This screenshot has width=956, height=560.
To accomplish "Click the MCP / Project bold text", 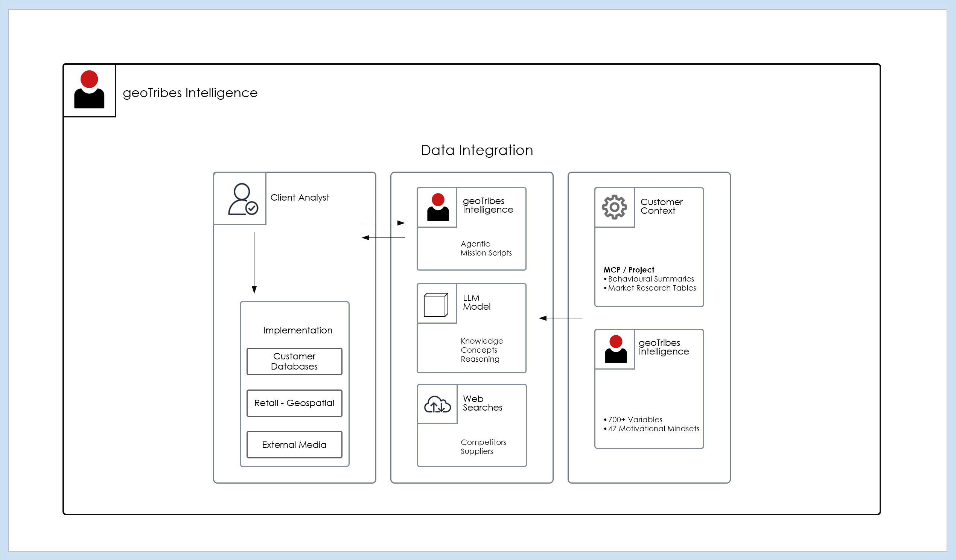I will click(x=629, y=270).
